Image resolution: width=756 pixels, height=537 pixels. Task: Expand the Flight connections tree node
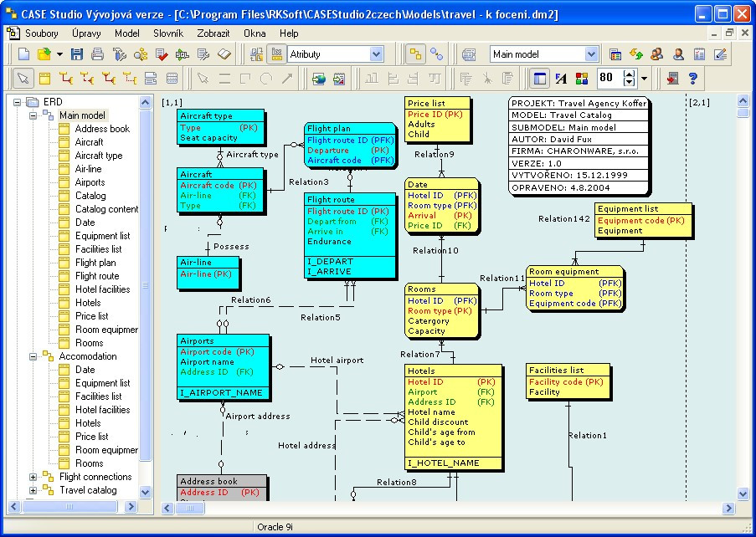[x=33, y=478]
